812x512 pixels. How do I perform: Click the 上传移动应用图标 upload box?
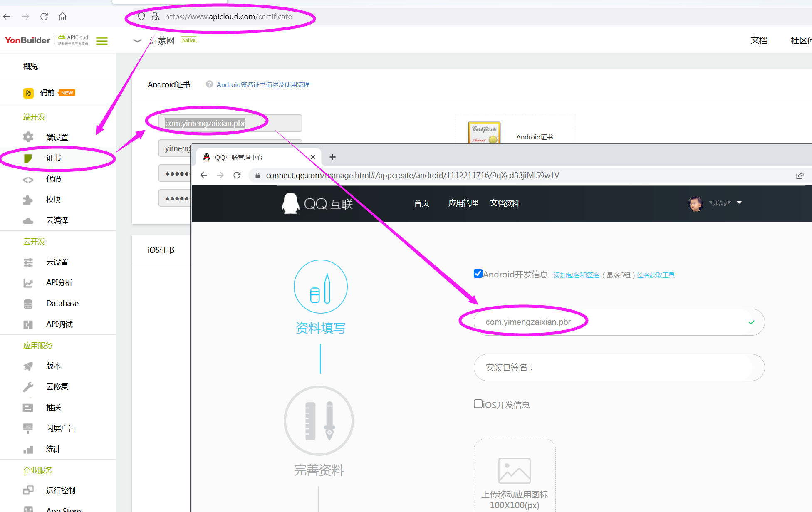tap(515, 475)
